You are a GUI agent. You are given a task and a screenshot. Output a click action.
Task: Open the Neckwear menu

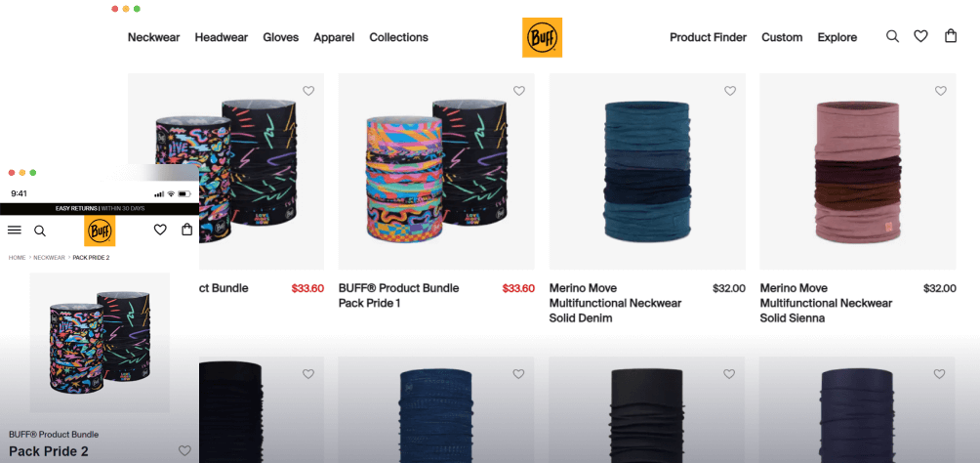tap(154, 37)
